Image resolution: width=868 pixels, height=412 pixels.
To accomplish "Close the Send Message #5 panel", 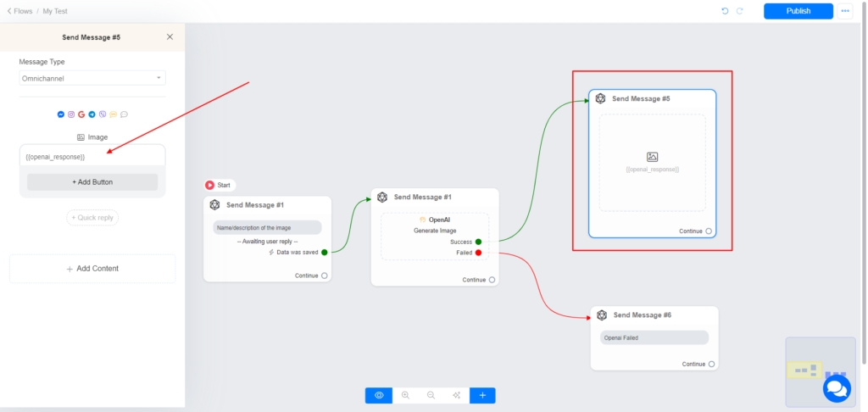I will (170, 37).
